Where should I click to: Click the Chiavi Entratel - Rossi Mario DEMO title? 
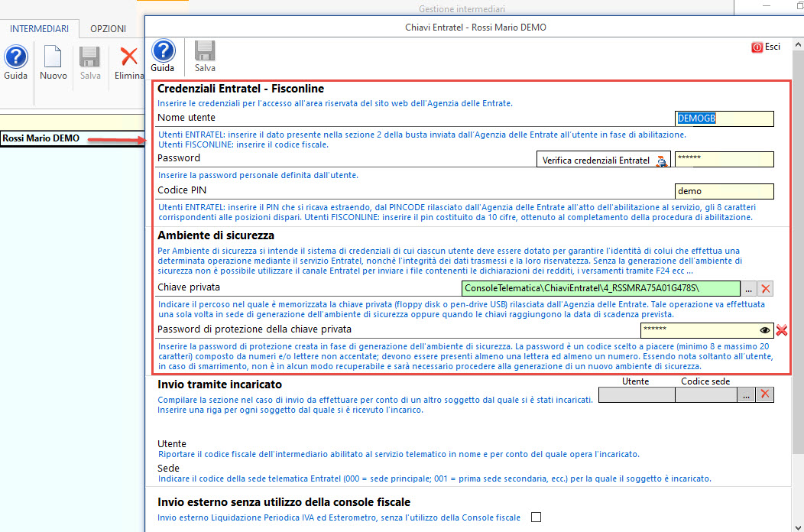pyautogui.click(x=475, y=28)
